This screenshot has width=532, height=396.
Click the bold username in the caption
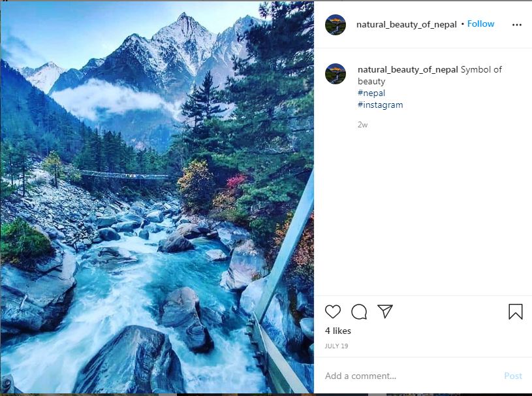(407, 70)
